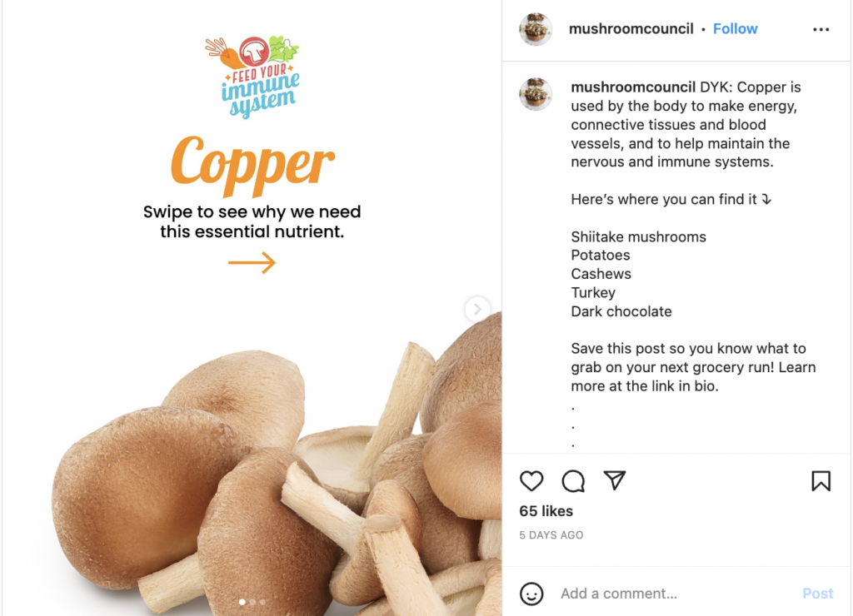Select the third carousel dot indicator
Viewport: 853px width, 616px height.
tap(262, 602)
